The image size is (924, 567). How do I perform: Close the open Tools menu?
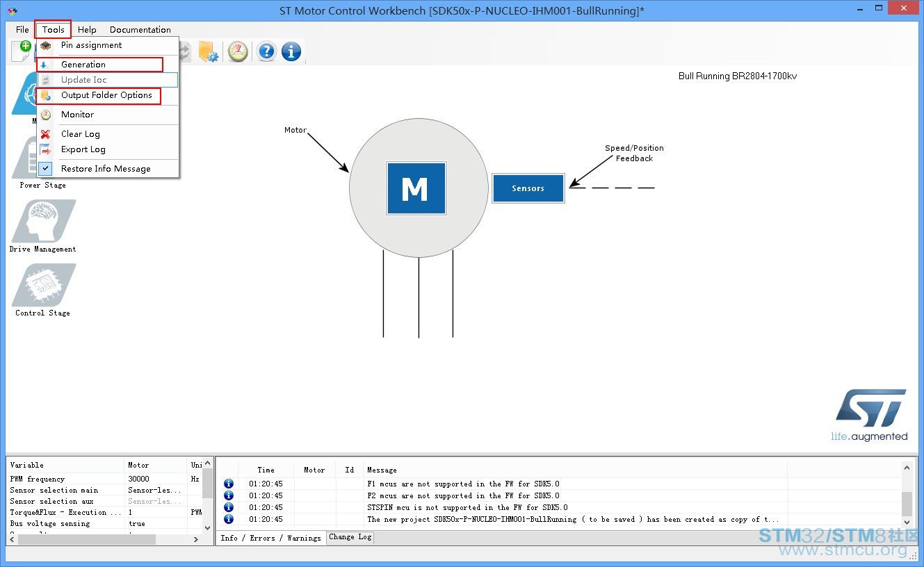53,29
